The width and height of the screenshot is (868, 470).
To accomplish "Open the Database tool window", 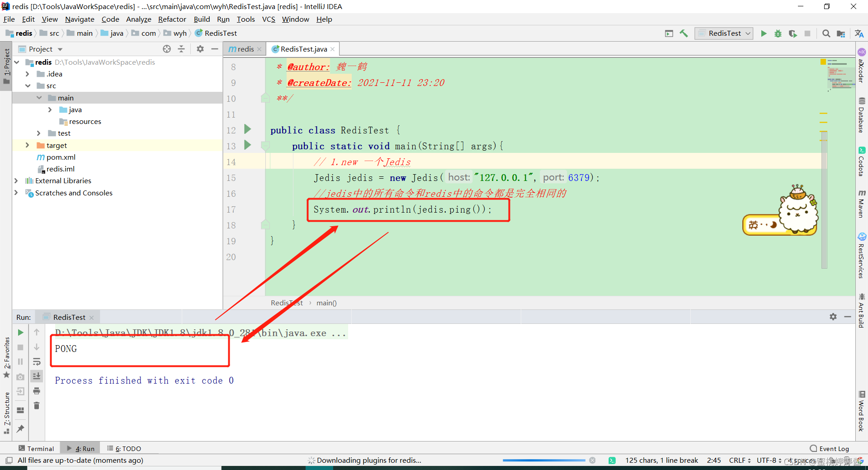I will click(862, 115).
